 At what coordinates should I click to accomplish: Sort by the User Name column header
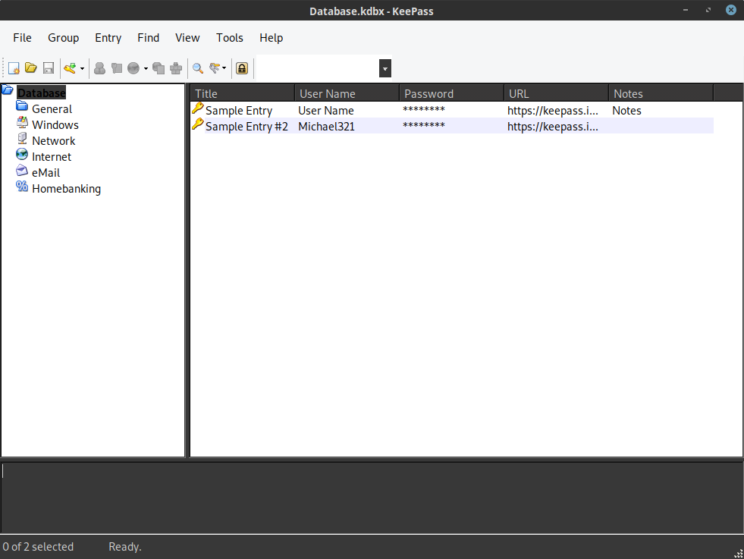point(347,93)
